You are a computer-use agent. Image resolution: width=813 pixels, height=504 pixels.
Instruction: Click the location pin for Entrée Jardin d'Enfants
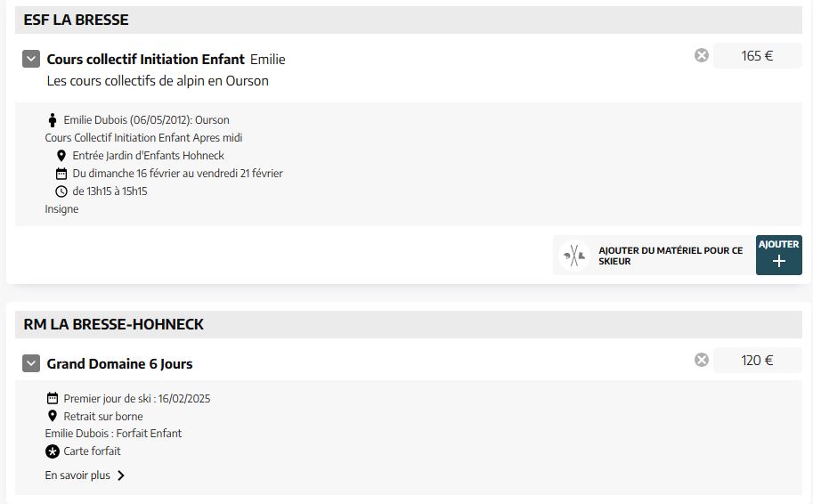coord(61,156)
